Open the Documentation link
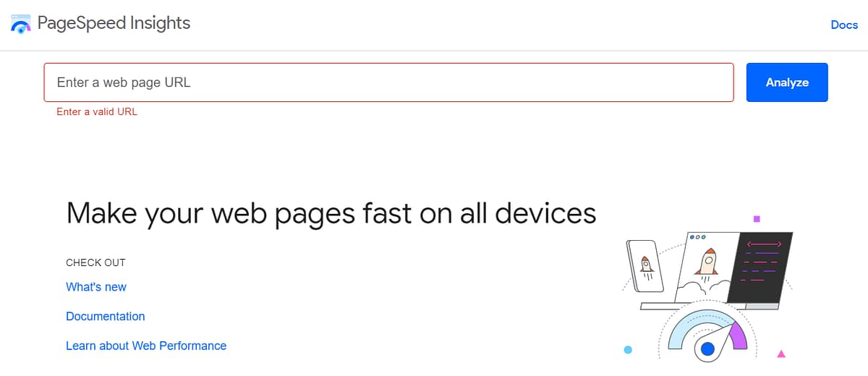 [x=106, y=317]
